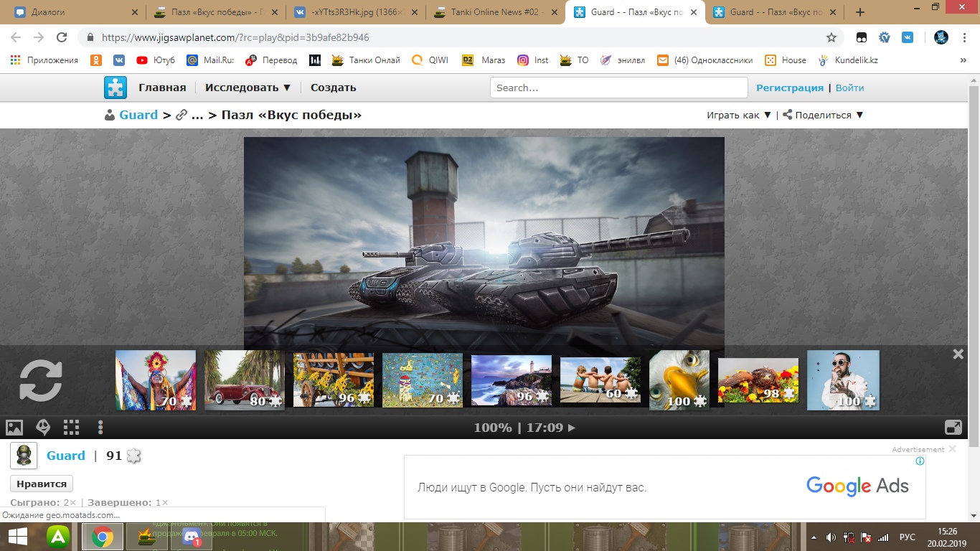Open the Guard link in the breadcrumb
Image resolution: width=980 pixels, height=551 pixels.
point(138,115)
